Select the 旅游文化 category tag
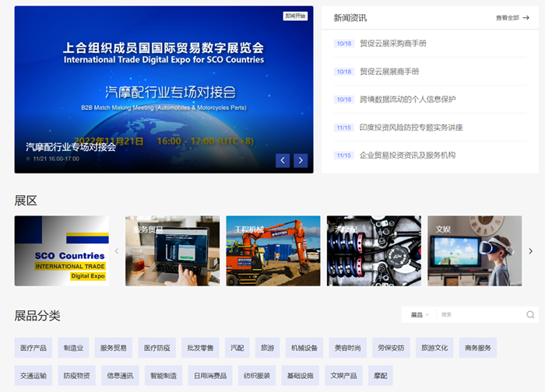The width and height of the screenshot is (545, 392). [x=434, y=348]
